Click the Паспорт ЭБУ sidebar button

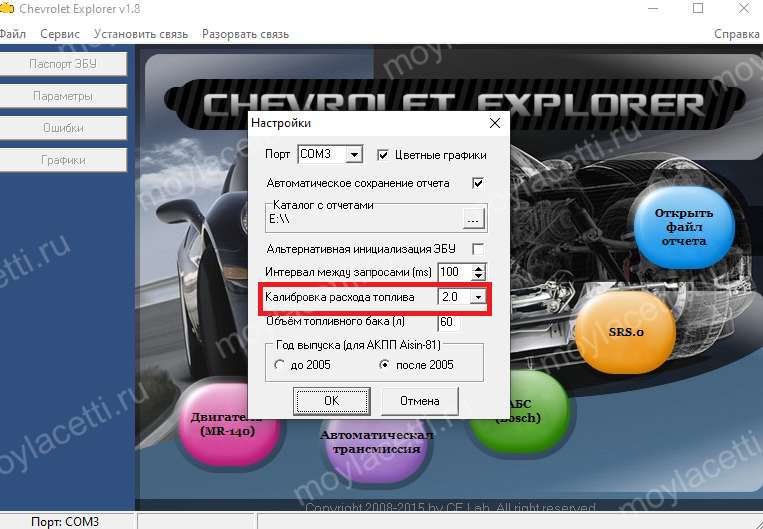[x=63, y=64]
